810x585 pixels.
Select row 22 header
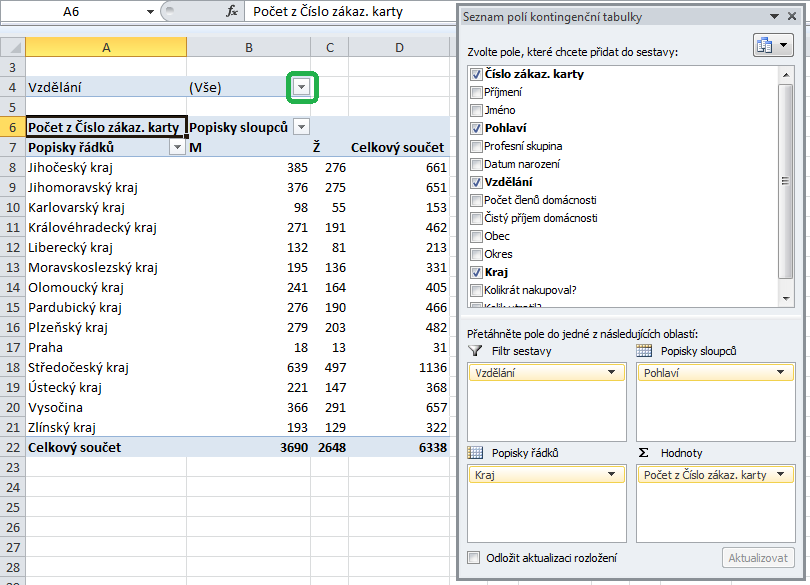click(x=13, y=448)
